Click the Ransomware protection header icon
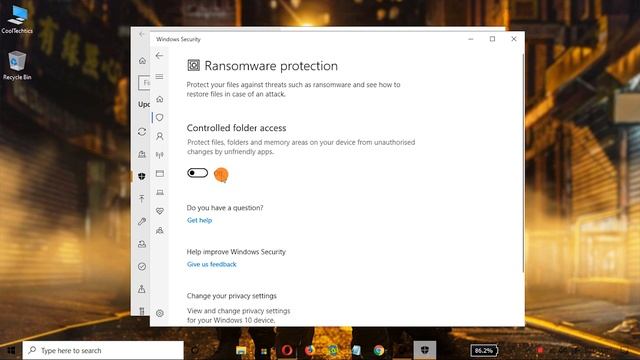The height and width of the screenshot is (360, 640). (x=193, y=65)
